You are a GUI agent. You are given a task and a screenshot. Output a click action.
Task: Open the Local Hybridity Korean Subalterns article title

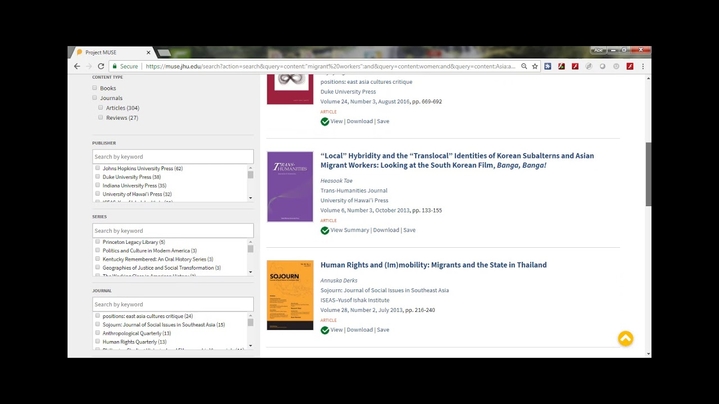(x=457, y=160)
